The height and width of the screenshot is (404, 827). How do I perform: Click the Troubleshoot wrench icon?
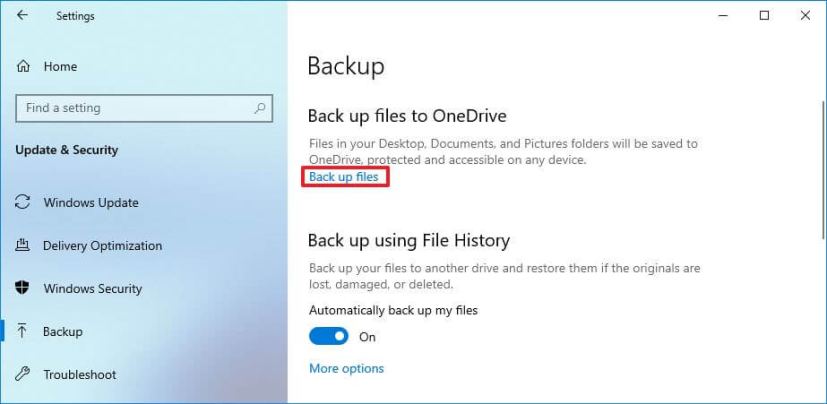(x=23, y=375)
